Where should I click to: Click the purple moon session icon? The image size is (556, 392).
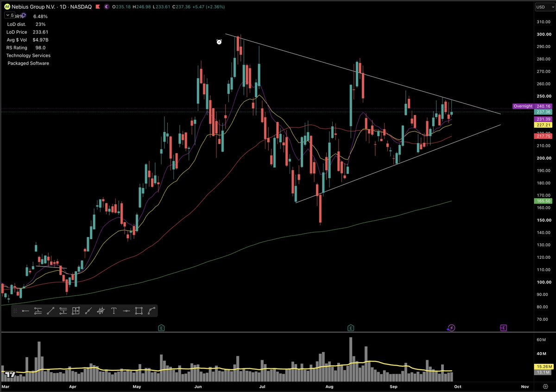pos(107,6)
